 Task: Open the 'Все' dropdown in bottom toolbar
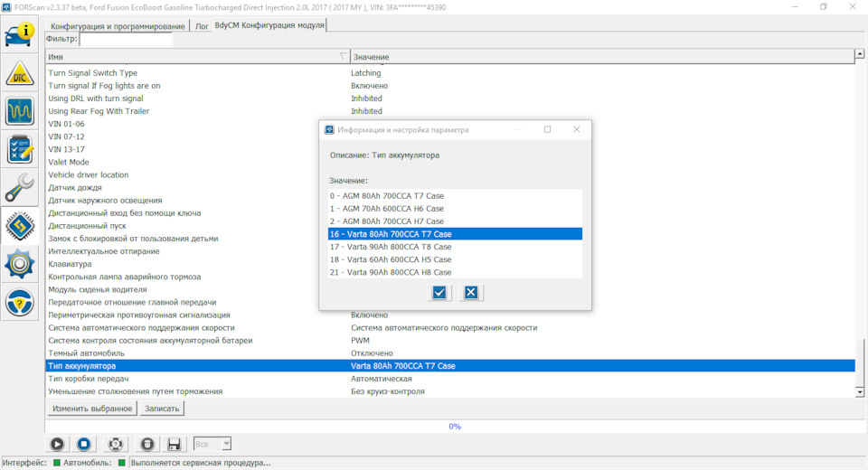tap(212, 444)
